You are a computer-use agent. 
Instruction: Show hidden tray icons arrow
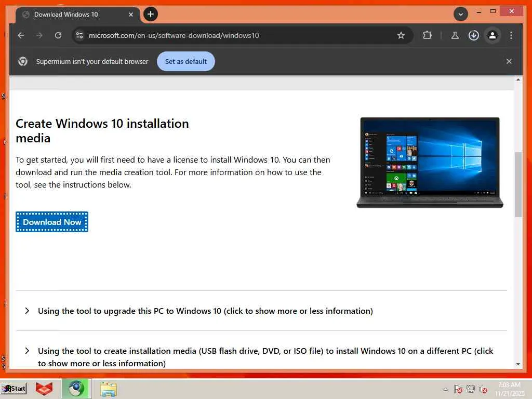tap(445, 389)
